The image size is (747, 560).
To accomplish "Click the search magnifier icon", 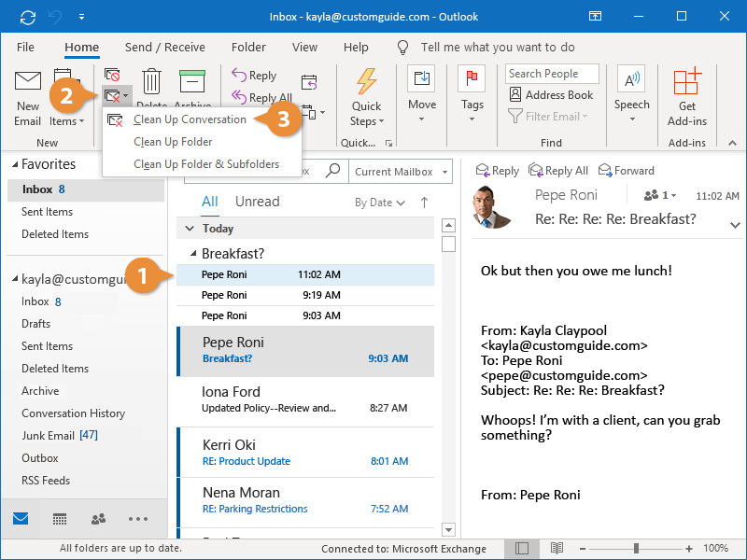I will click(332, 171).
